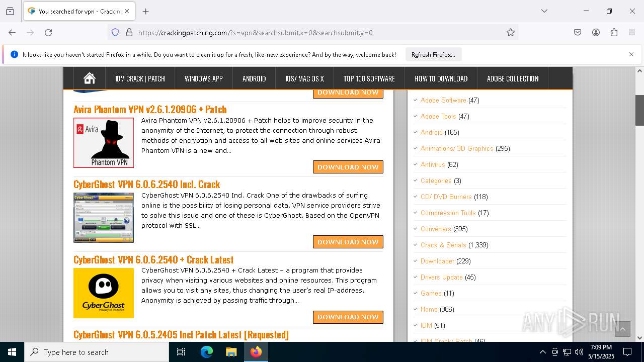Click the Windows taskbar search box
The height and width of the screenshot is (362, 644).
click(97, 352)
